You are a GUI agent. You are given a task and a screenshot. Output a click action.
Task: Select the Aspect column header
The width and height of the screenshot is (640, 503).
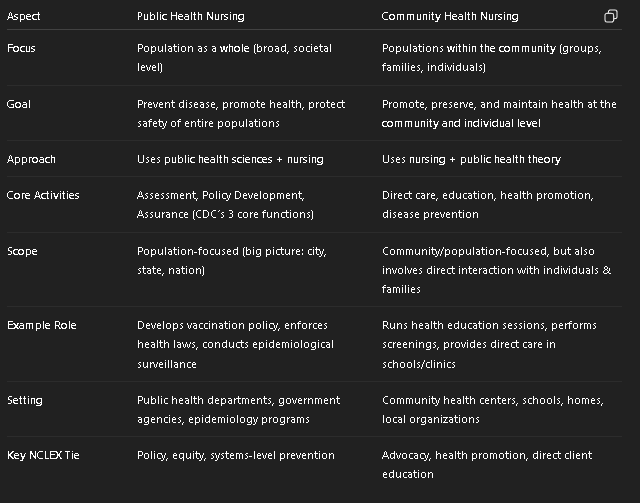[24, 16]
